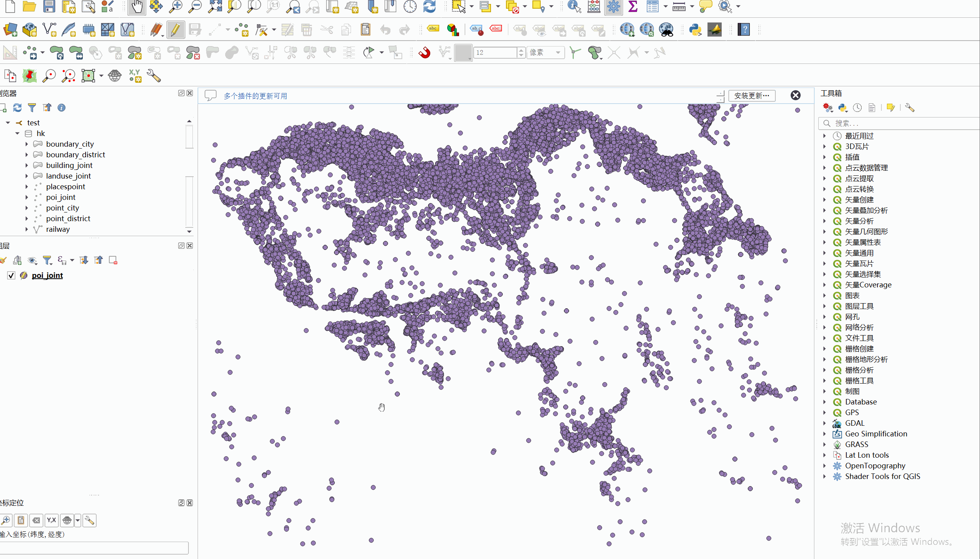980x559 pixels.
Task: Click the 安装更新 button
Action: [x=751, y=96]
